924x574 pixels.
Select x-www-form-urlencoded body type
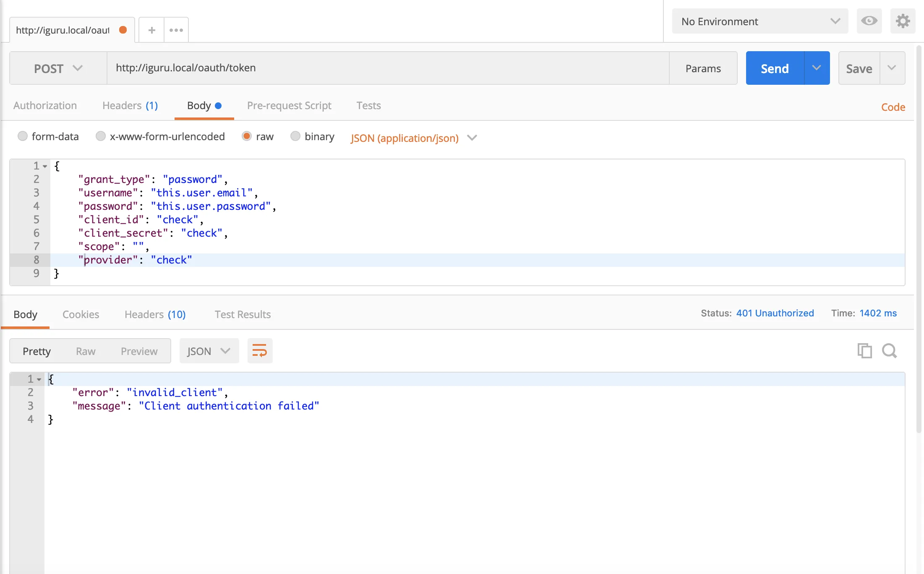coord(101,136)
